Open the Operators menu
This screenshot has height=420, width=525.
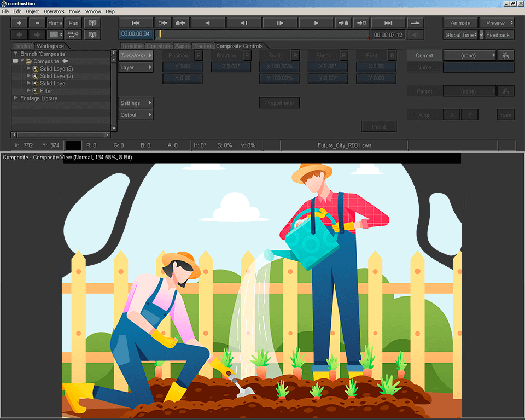[54, 11]
